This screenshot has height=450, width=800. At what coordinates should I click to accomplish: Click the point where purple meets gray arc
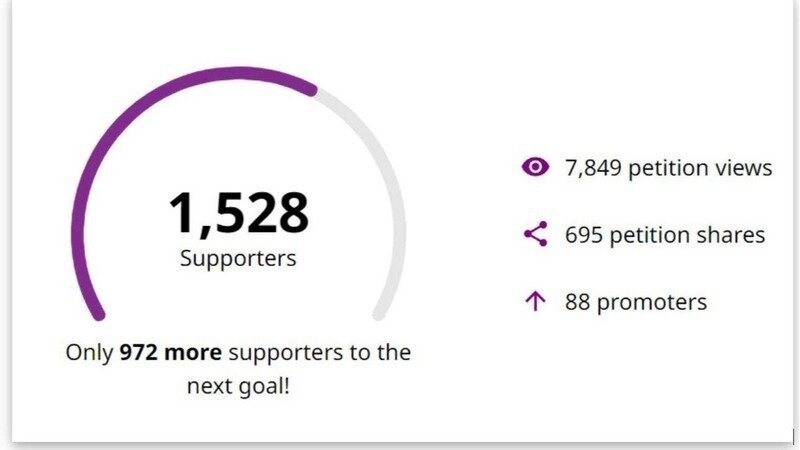click(313, 91)
